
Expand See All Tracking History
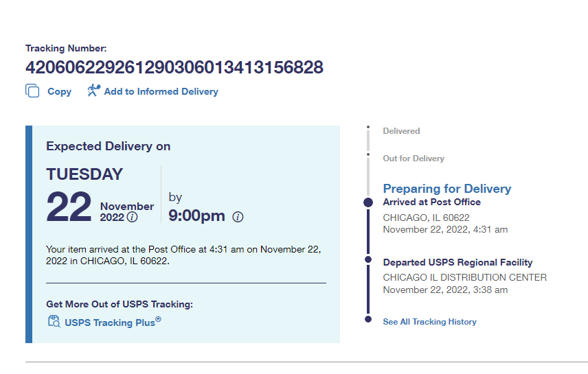(429, 321)
